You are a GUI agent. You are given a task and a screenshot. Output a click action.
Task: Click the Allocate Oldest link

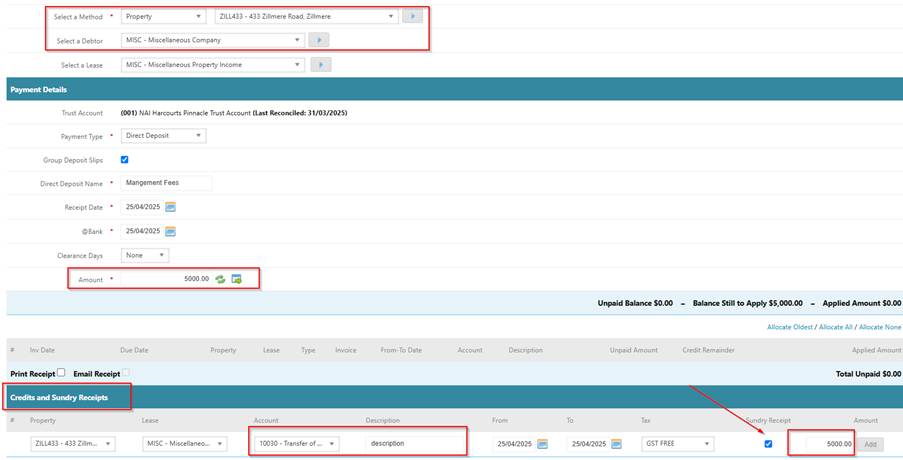pos(790,327)
